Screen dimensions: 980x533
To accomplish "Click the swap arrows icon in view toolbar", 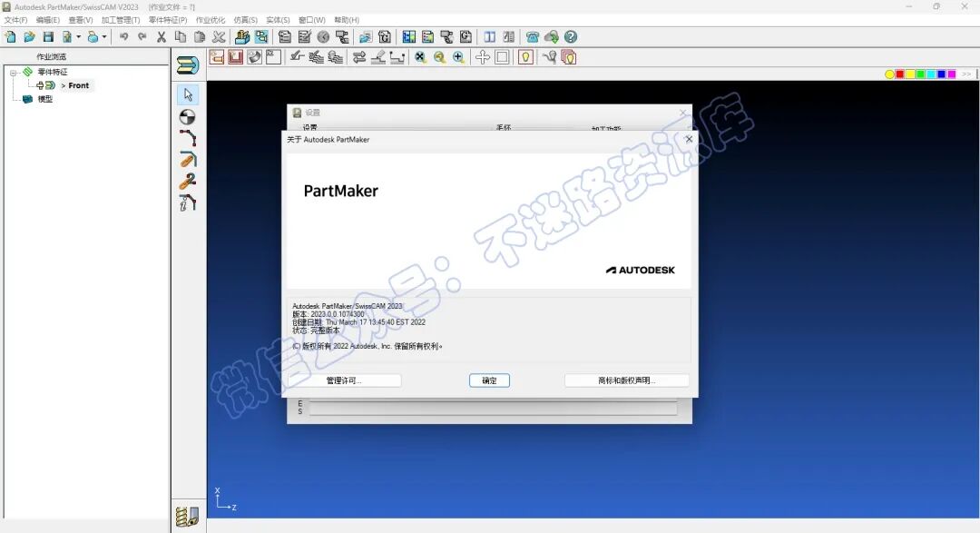I will point(359,57).
